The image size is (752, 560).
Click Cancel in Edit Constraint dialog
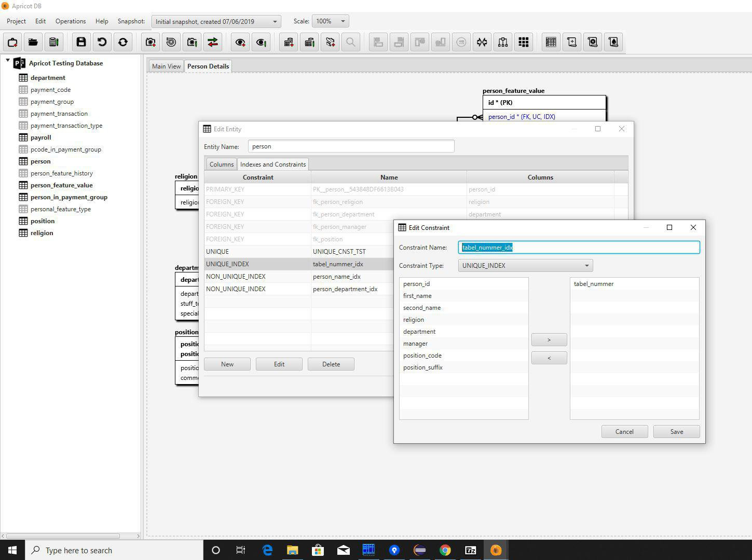[624, 432]
